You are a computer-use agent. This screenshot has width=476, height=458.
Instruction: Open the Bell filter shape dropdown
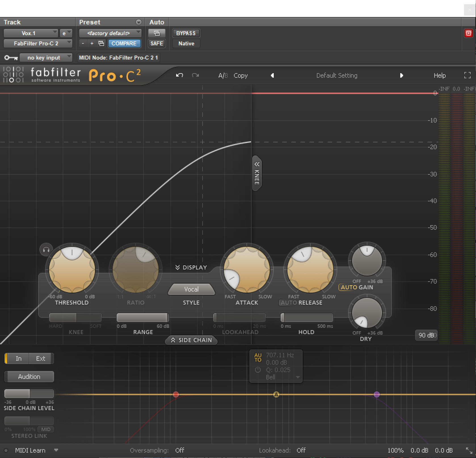(x=297, y=377)
